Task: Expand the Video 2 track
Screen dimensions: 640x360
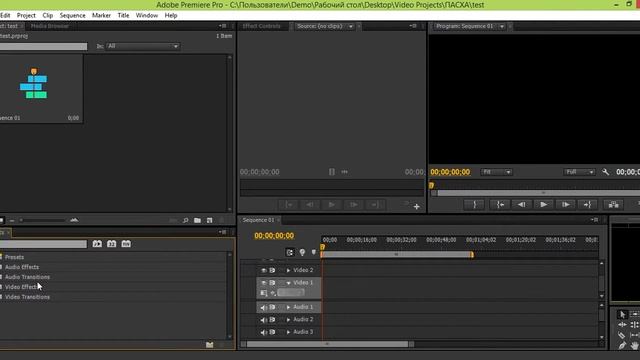Action: pos(289,270)
